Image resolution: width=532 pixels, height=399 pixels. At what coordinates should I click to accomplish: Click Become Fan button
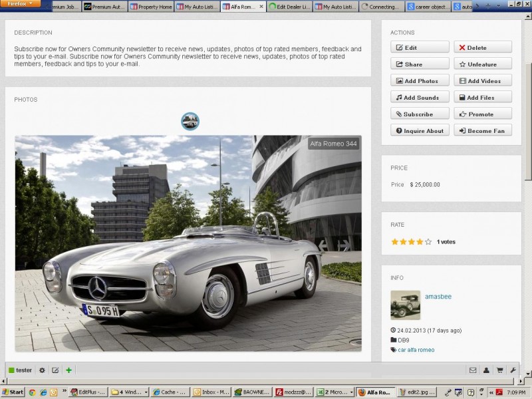483,130
